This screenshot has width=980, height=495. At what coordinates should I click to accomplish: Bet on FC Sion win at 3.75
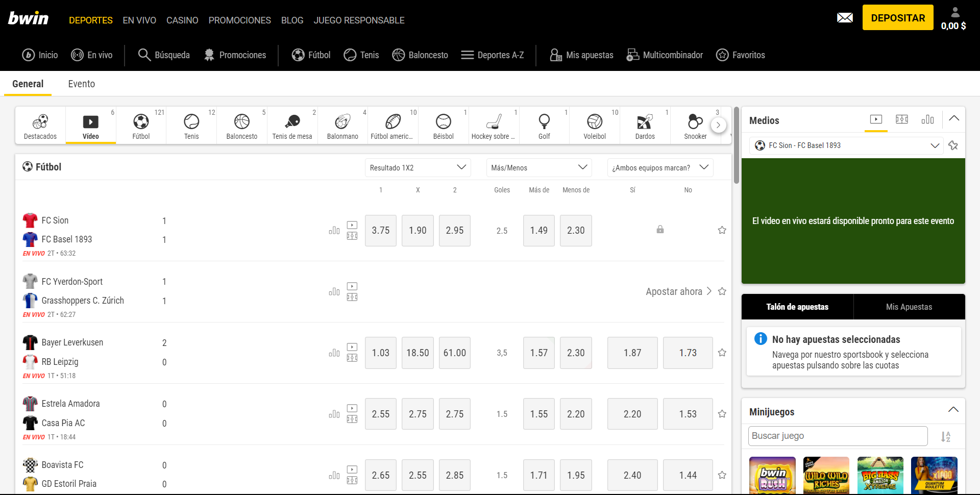pos(381,230)
